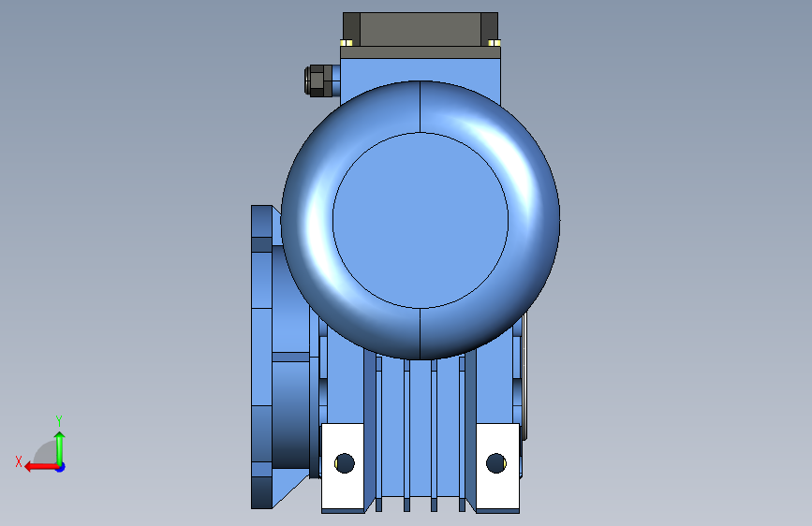Screen dimensions: 812x526
Task: Select the flat circular motor end cap face
Action: click(420, 220)
